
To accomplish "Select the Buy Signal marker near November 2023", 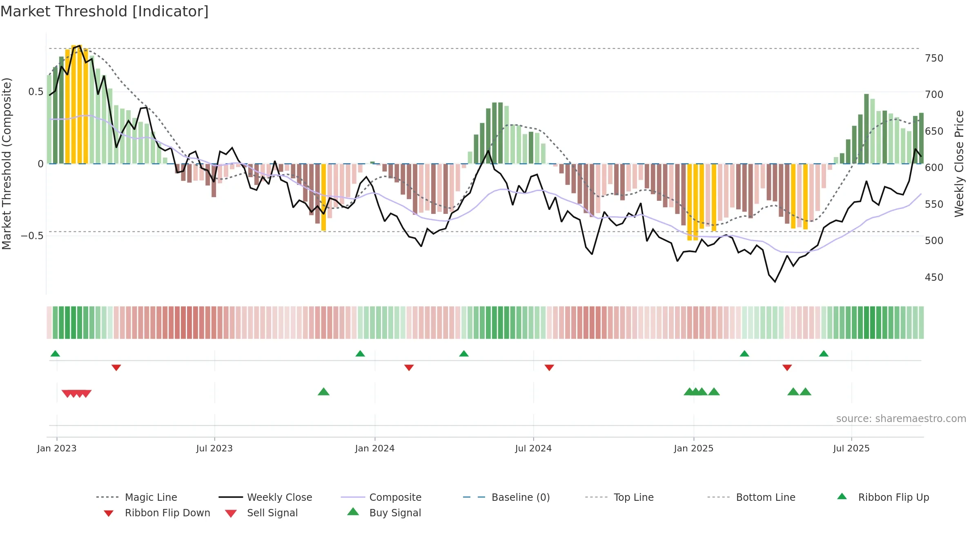I will (323, 391).
